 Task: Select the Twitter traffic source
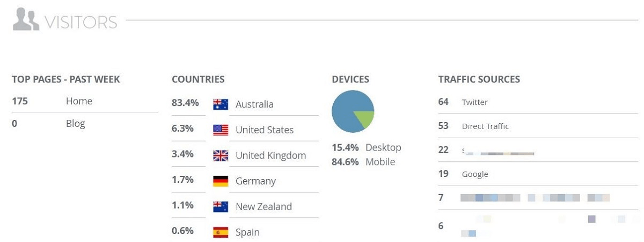(474, 102)
